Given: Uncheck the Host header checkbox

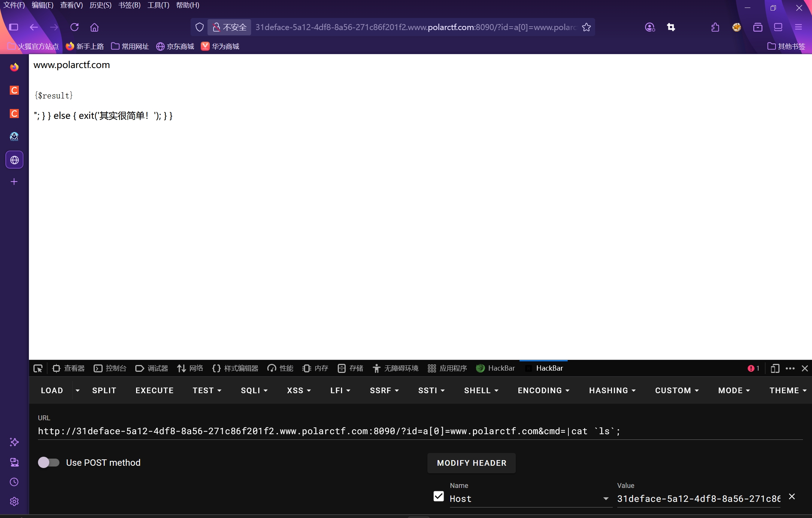Looking at the screenshot, I should [439, 497].
